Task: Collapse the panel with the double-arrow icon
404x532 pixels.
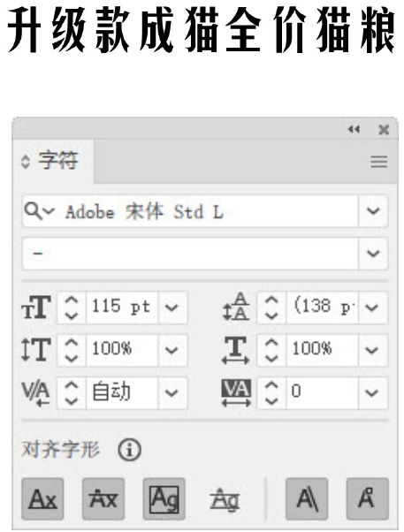Action: point(354,129)
